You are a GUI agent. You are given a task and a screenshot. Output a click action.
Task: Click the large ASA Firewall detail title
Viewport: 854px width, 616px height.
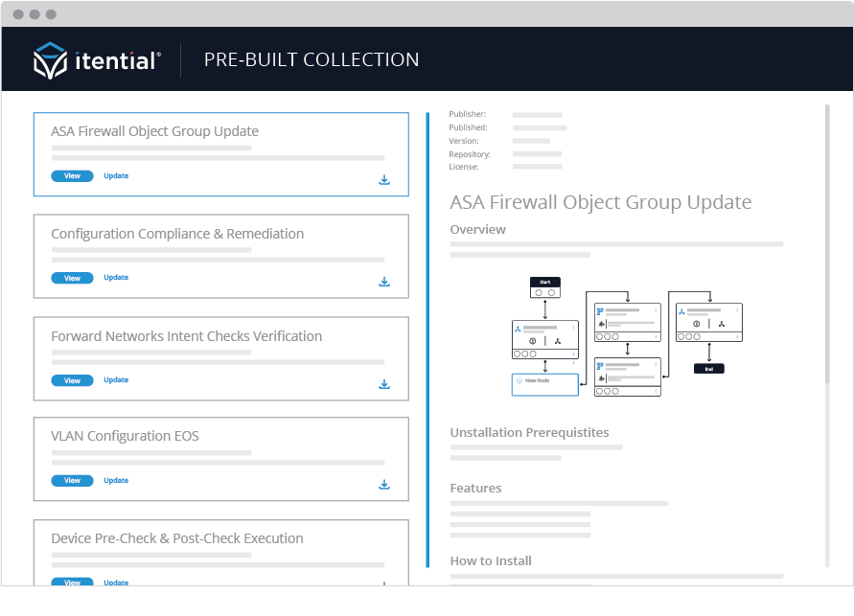601,202
